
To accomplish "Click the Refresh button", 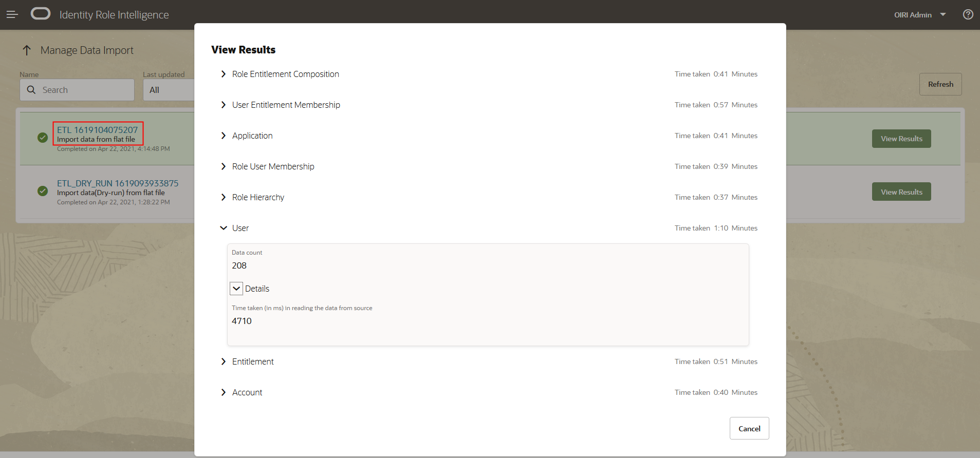I will point(940,84).
